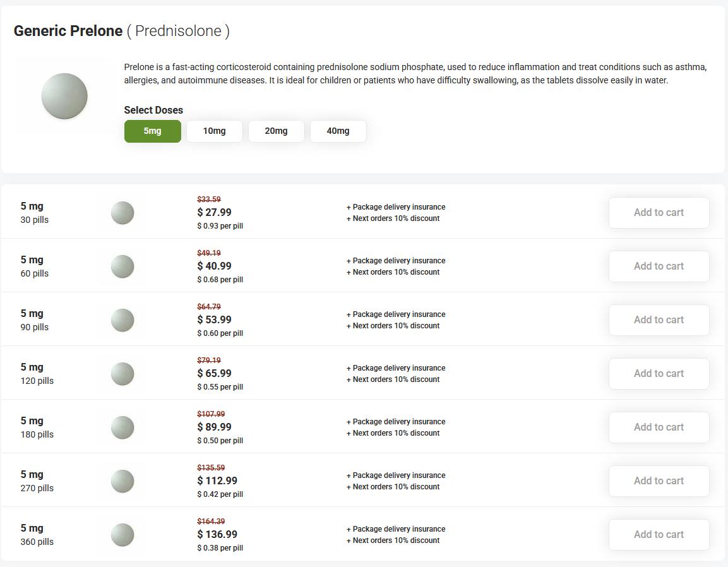Viewport: 728px width, 567px height.
Task: Click the $ 40.99 price
Action: point(214,266)
